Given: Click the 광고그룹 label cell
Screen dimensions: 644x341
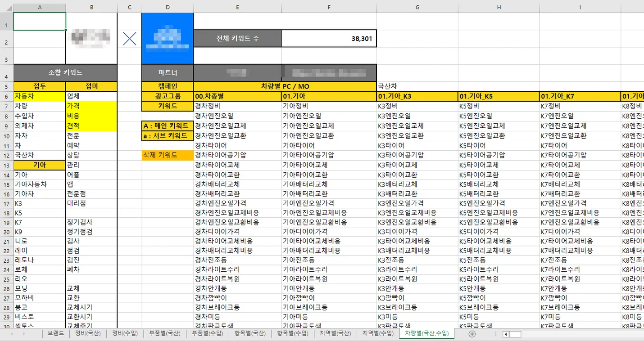Looking at the screenshot, I should pos(168,96).
